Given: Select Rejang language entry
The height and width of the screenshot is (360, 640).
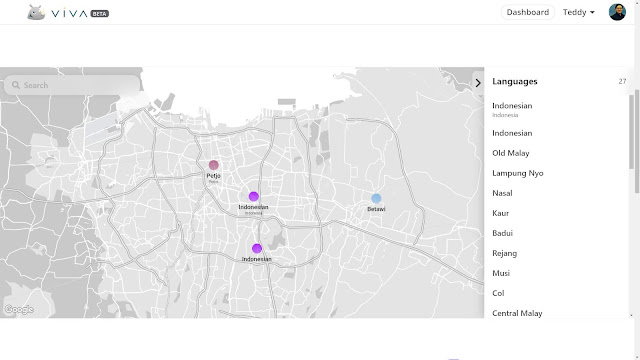Looking at the screenshot, I should pyautogui.click(x=504, y=253).
